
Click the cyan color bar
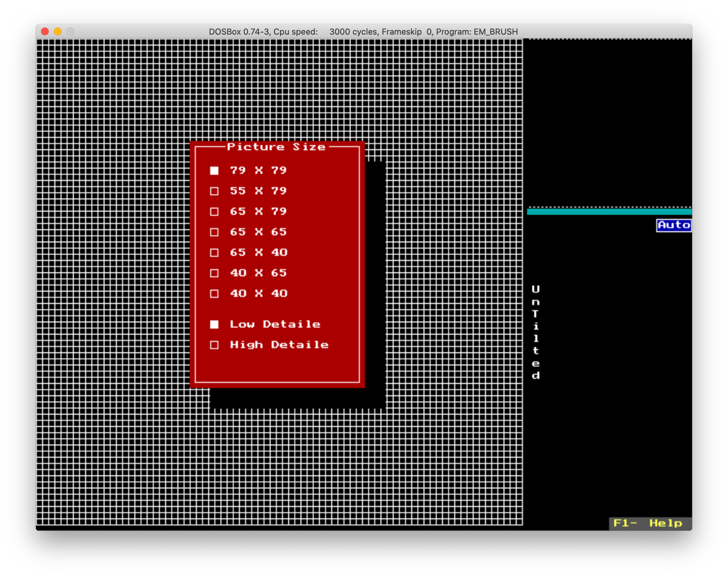pos(609,212)
